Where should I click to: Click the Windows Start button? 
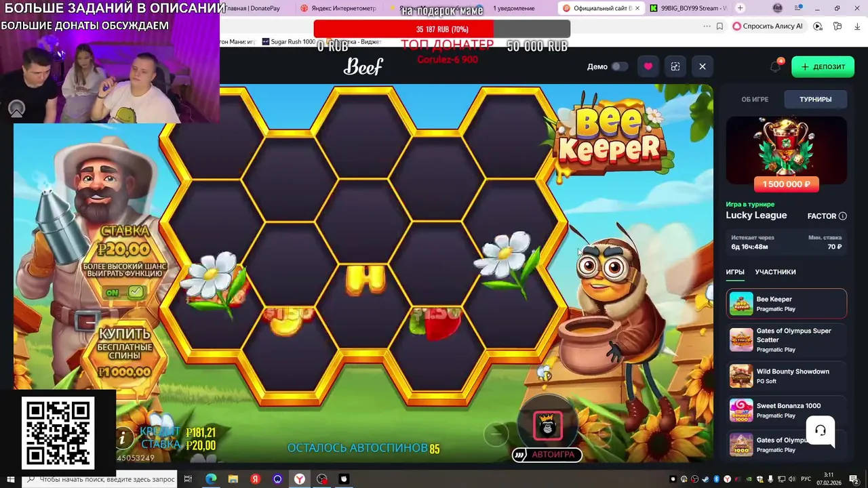click(11, 479)
